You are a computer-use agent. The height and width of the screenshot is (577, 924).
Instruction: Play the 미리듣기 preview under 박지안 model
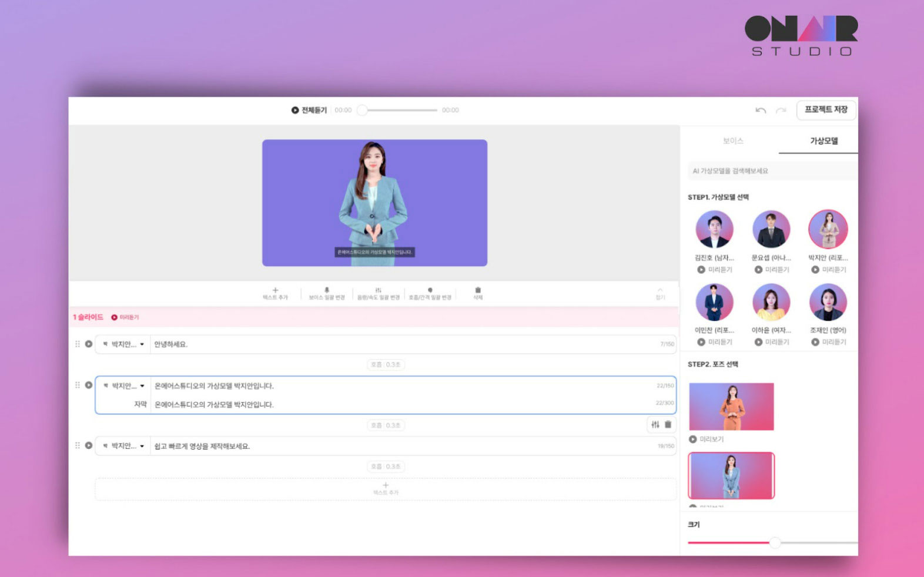pyautogui.click(x=828, y=270)
